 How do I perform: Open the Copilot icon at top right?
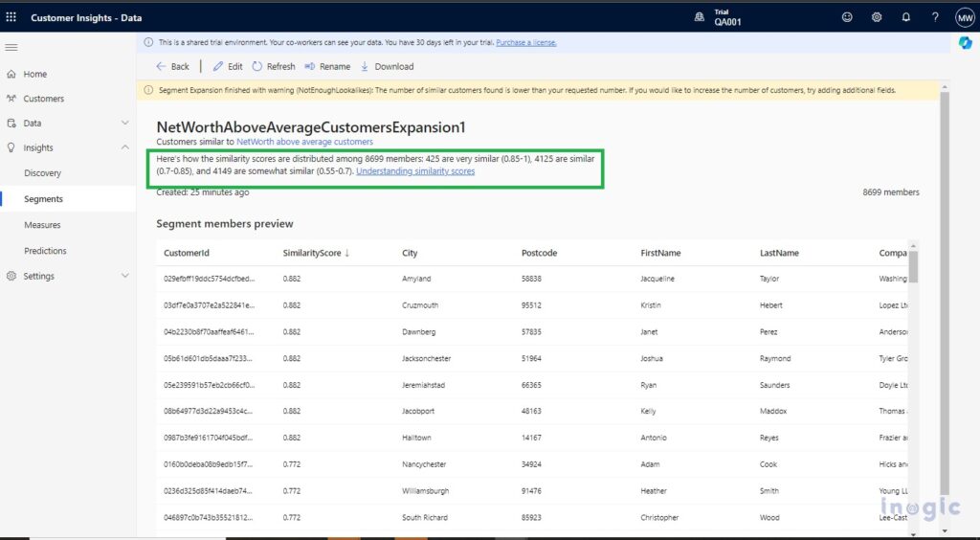tap(966, 43)
